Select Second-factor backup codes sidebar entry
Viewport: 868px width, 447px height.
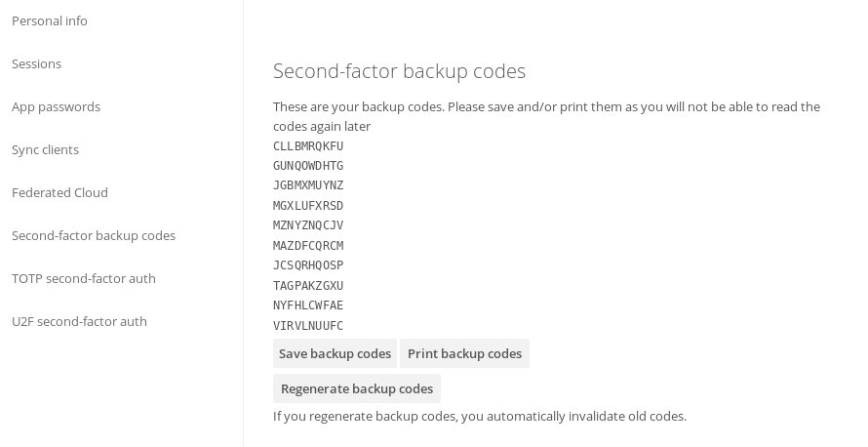pyautogui.click(x=94, y=235)
